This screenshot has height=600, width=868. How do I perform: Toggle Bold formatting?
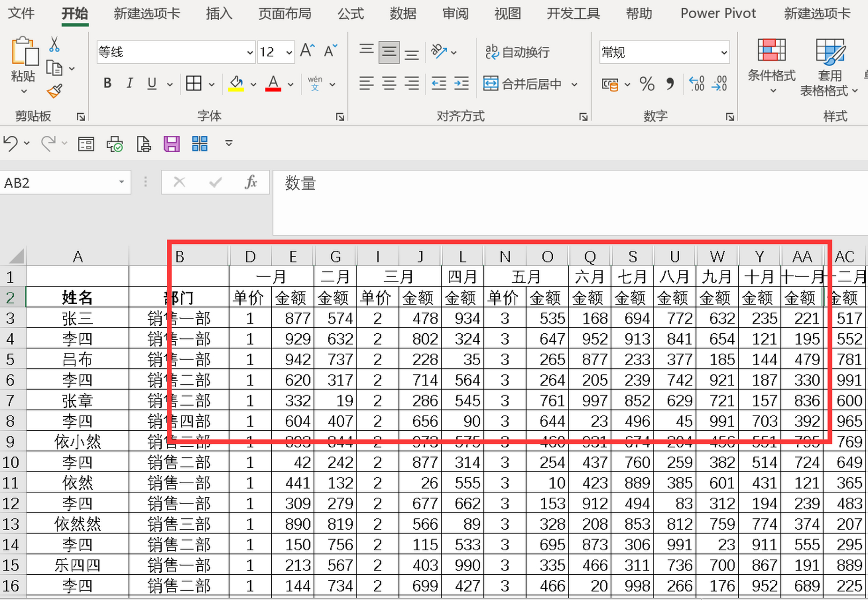coord(107,84)
